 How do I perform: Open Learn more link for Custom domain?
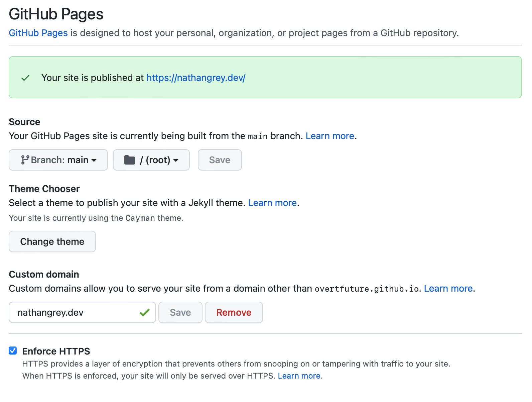(448, 288)
